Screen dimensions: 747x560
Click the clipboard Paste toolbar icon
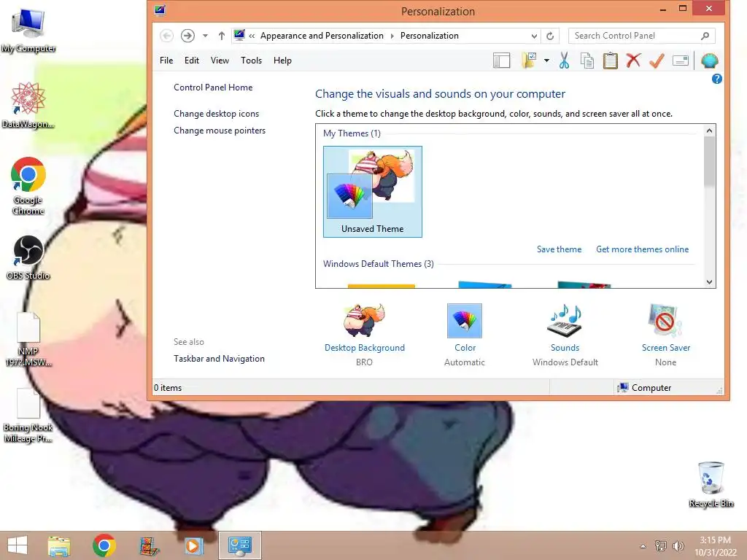click(611, 61)
